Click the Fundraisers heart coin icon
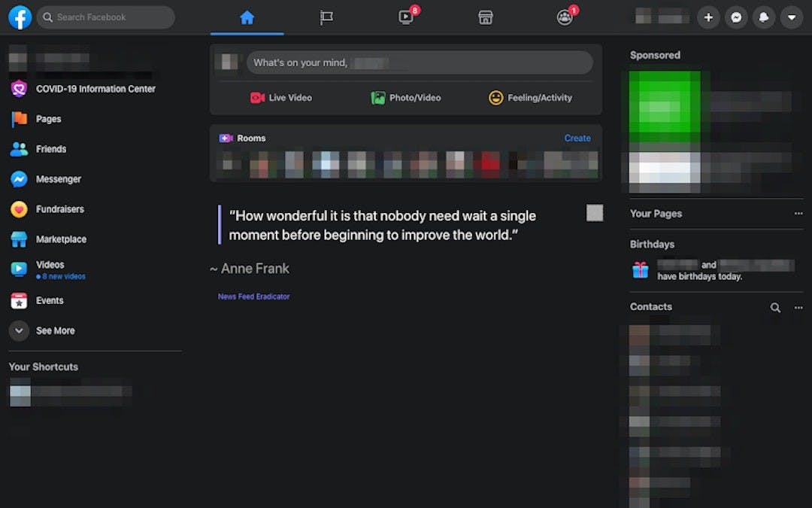Viewport: 812px width, 508px height. click(x=19, y=209)
